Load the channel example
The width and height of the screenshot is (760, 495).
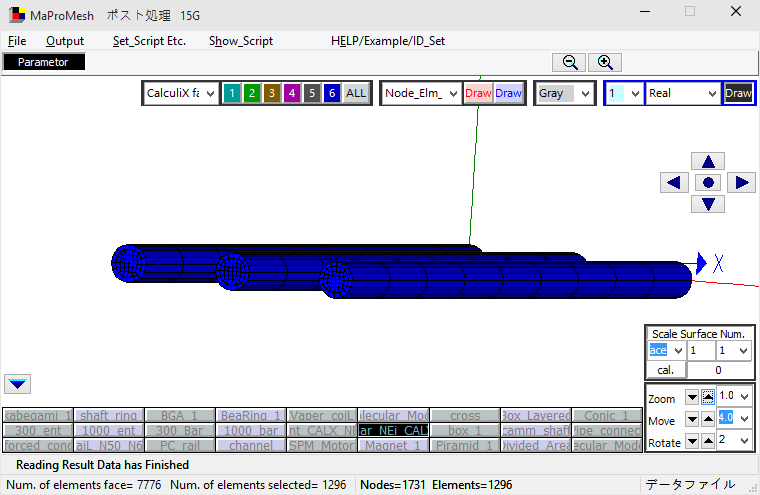point(251,445)
